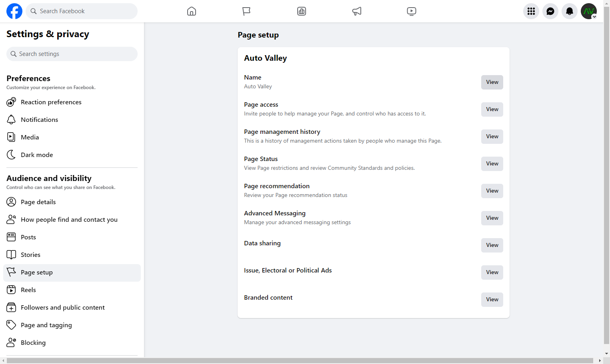Image resolution: width=610 pixels, height=364 pixels.
Task: View Page access settings
Action: click(x=492, y=109)
